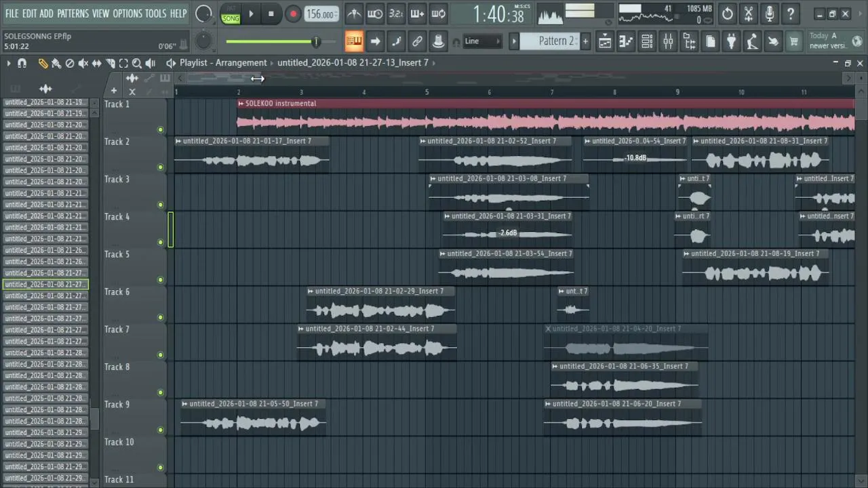
Task: Mute Track 3 using its green LED
Action: point(161,205)
